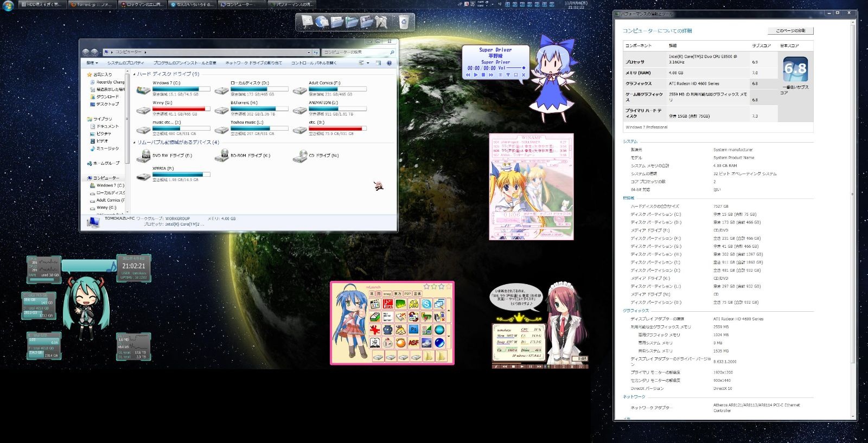
Task: Go back in Explorer navigation
Action: (x=86, y=52)
